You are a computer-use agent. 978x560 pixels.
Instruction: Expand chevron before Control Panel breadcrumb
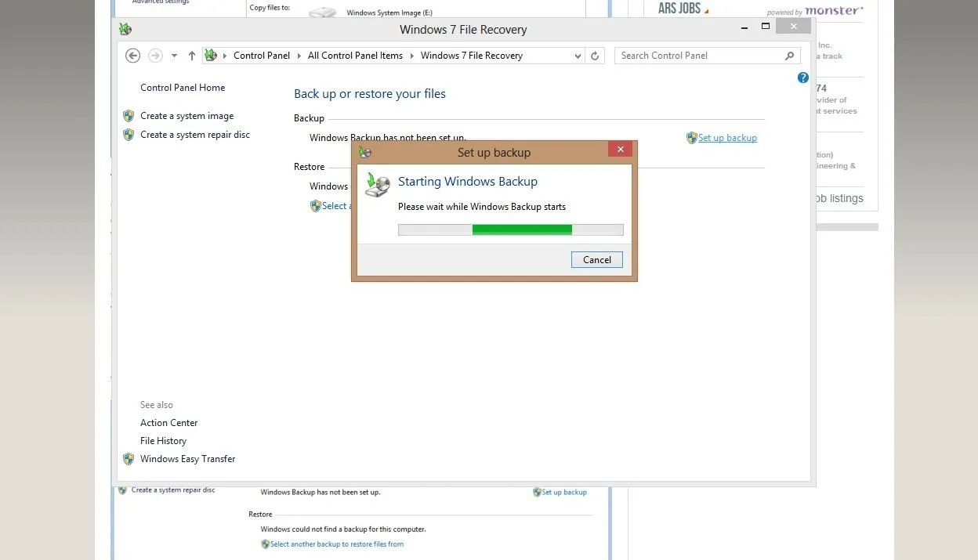click(x=225, y=56)
